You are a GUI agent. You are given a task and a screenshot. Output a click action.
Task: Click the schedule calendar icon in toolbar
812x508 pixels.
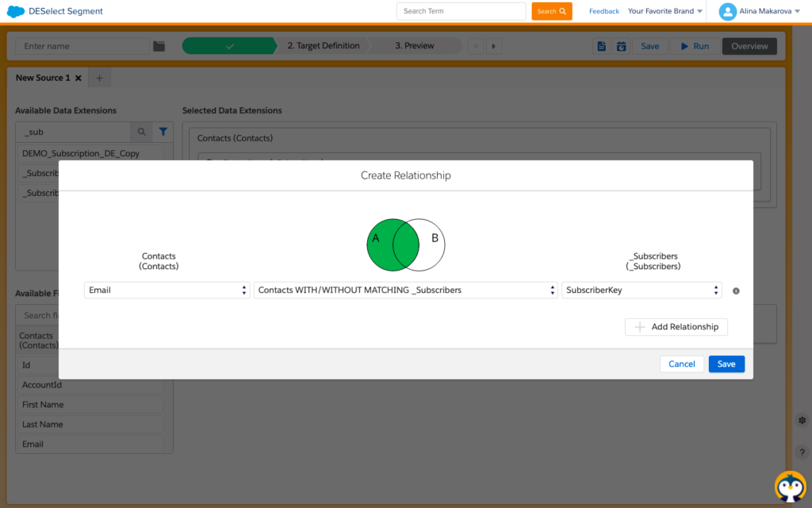pyautogui.click(x=621, y=46)
